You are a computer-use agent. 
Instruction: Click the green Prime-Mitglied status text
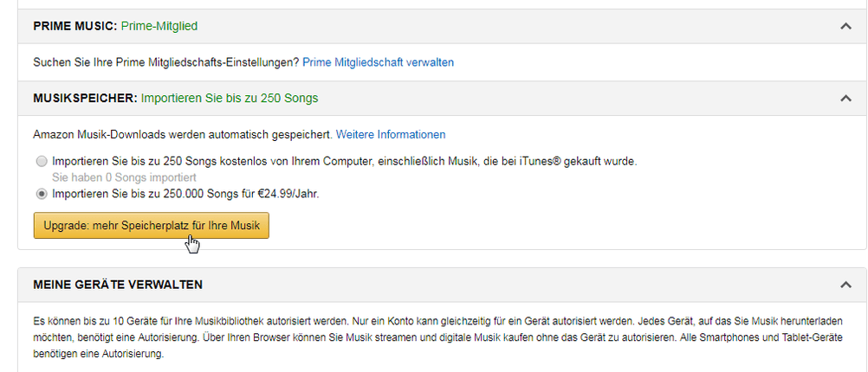(159, 26)
